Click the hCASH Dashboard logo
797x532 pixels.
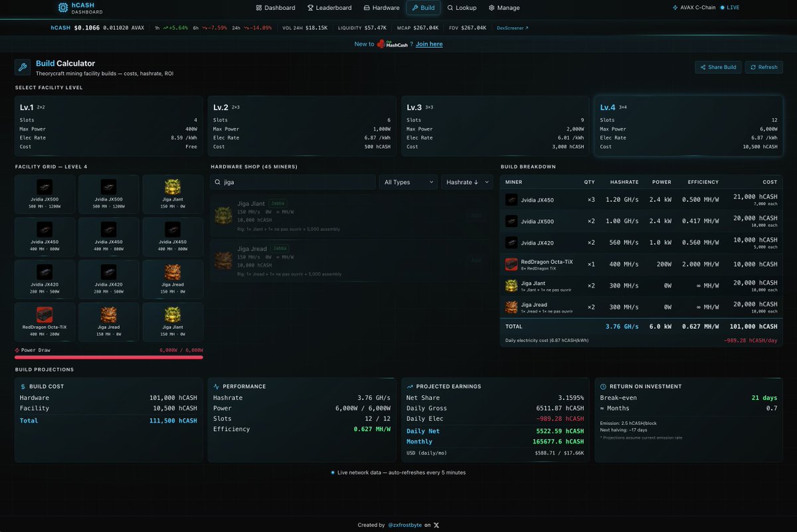(80, 8)
